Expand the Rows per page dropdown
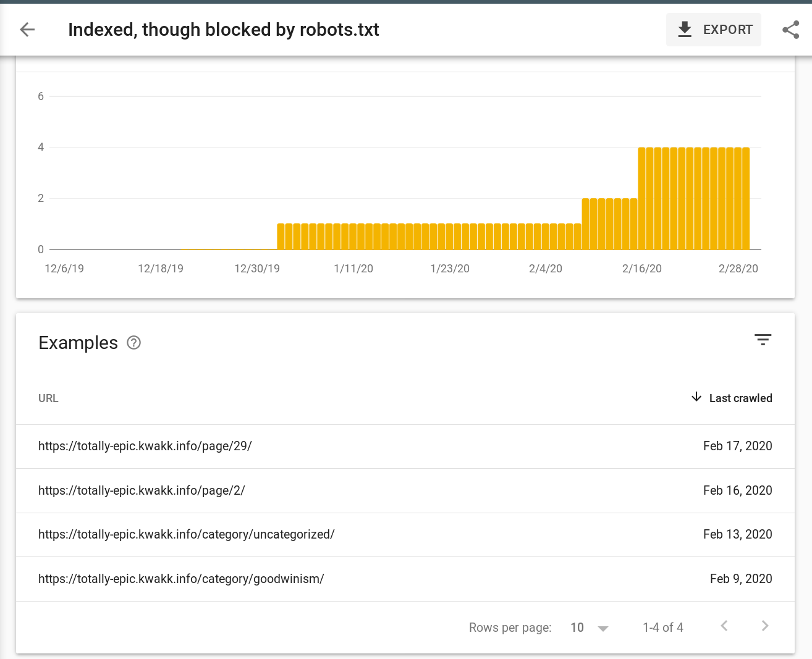The height and width of the screenshot is (659, 812). click(x=590, y=628)
